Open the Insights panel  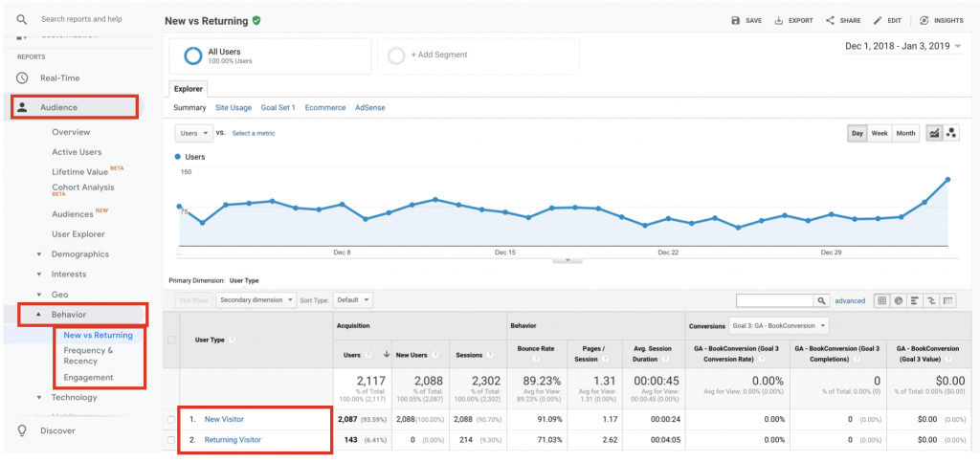924,20
